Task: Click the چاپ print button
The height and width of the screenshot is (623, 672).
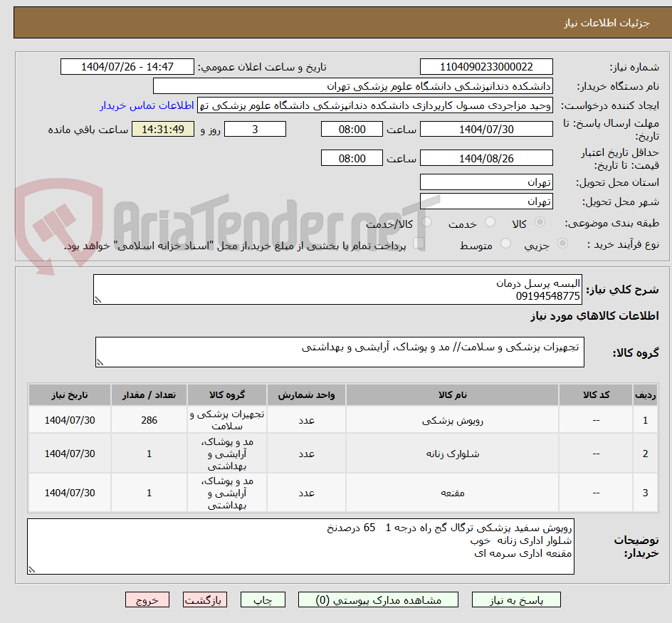Action: coord(263,600)
